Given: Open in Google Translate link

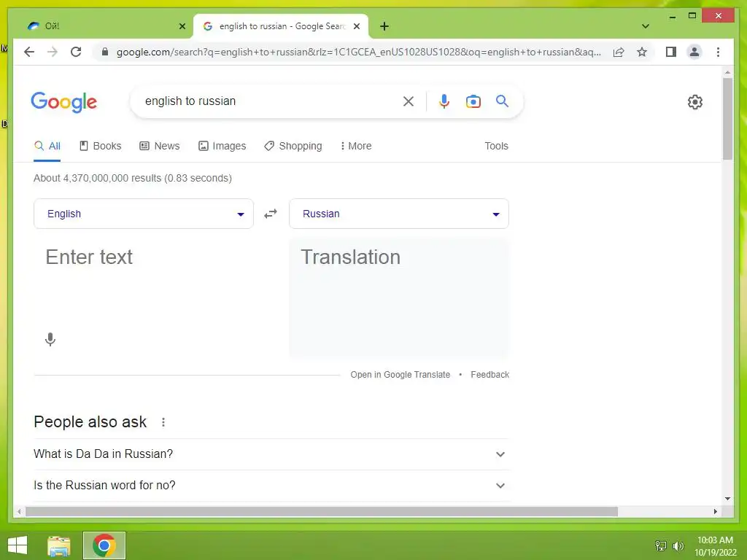Looking at the screenshot, I should pyautogui.click(x=400, y=375).
